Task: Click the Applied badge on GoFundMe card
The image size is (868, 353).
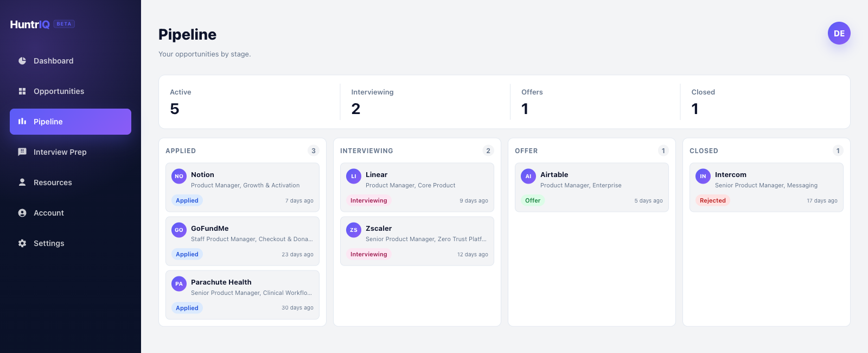Action: pos(187,254)
